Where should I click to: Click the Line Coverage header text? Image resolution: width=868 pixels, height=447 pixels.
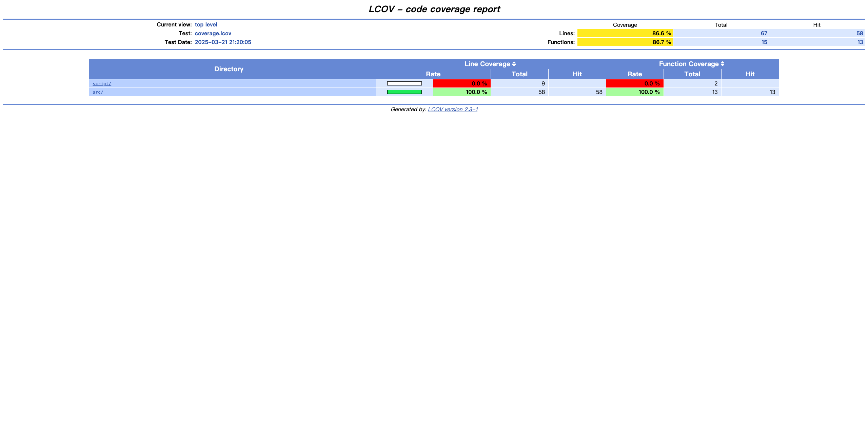tap(487, 64)
